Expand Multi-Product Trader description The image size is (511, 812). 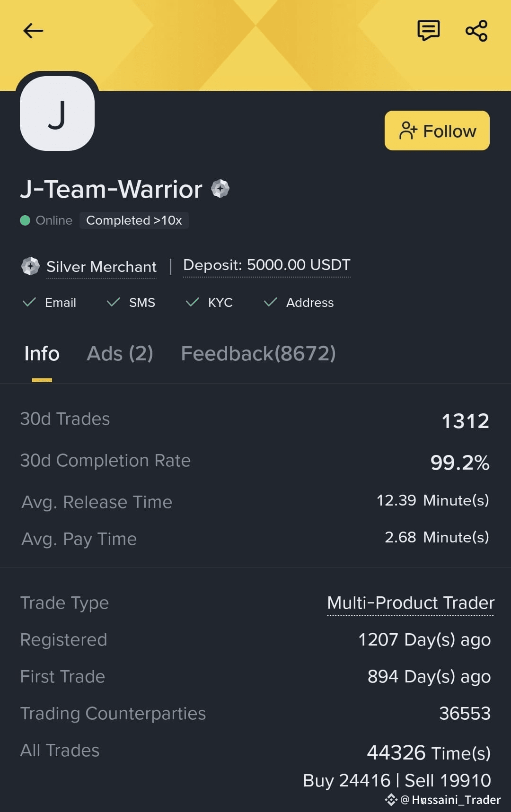pos(411,603)
